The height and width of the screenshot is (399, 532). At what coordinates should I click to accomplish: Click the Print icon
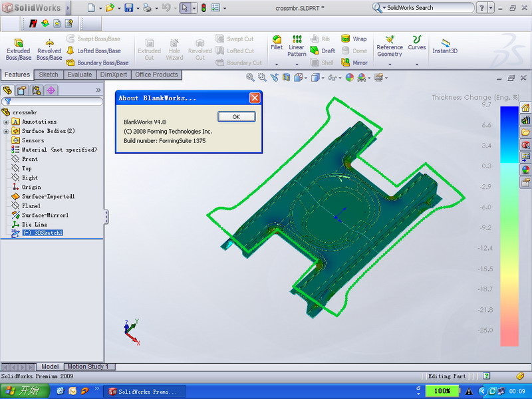point(147,7)
